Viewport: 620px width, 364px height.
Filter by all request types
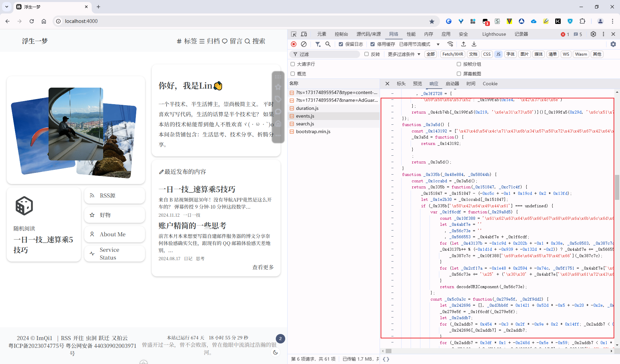click(x=431, y=54)
